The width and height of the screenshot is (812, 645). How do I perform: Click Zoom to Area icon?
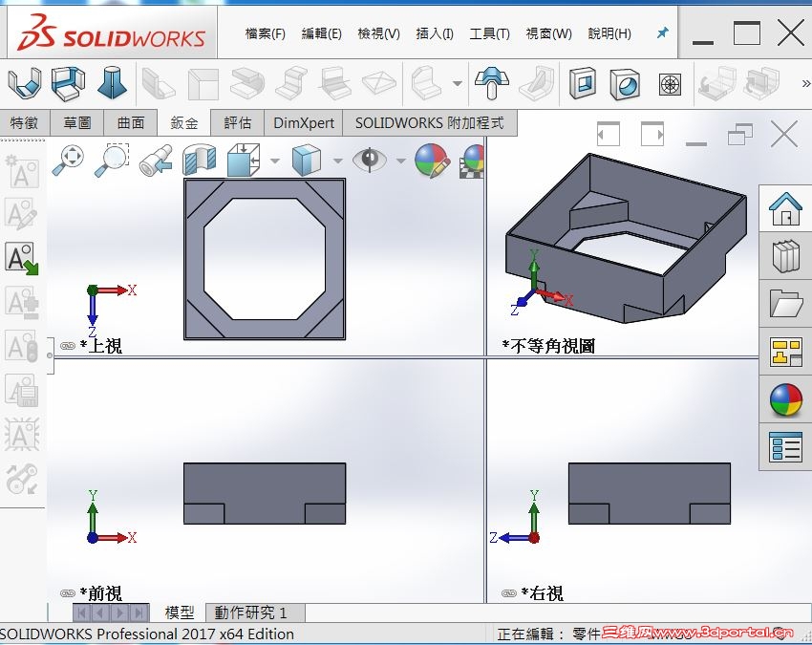click(113, 160)
